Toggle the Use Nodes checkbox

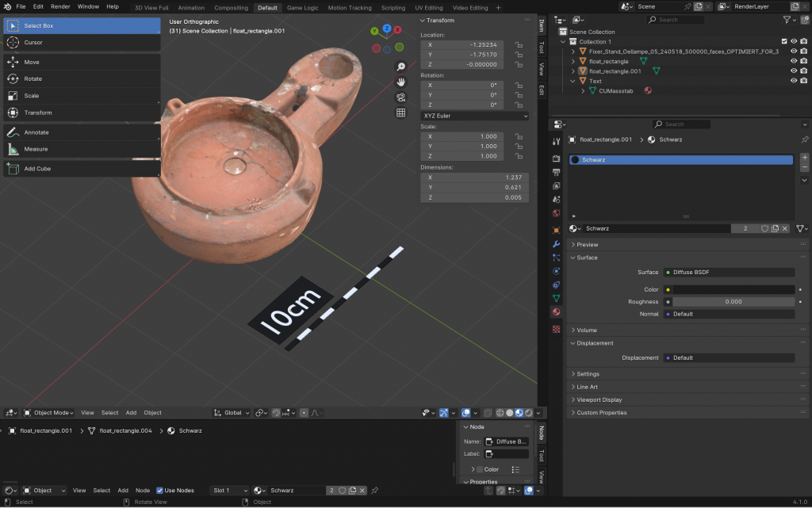tap(160, 491)
